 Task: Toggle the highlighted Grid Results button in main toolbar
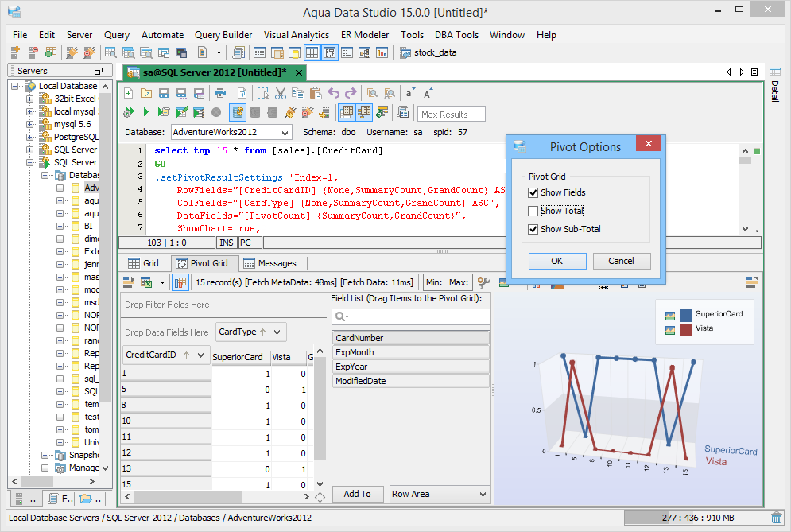pyautogui.click(x=312, y=52)
